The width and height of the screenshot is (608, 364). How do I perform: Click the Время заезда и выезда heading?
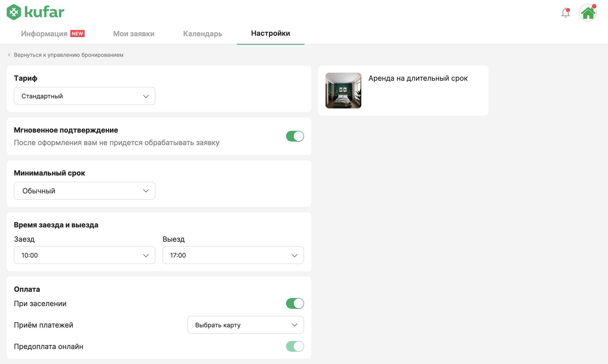click(x=56, y=225)
